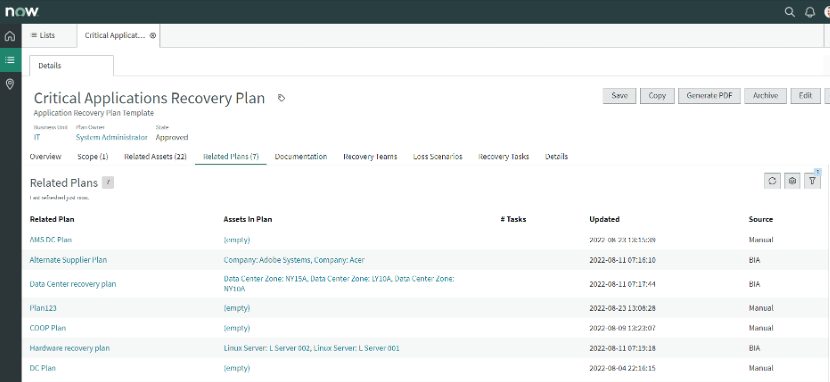Click the tag icon beside plan title
This screenshot has height=382, width=830.
pos(281,98)
